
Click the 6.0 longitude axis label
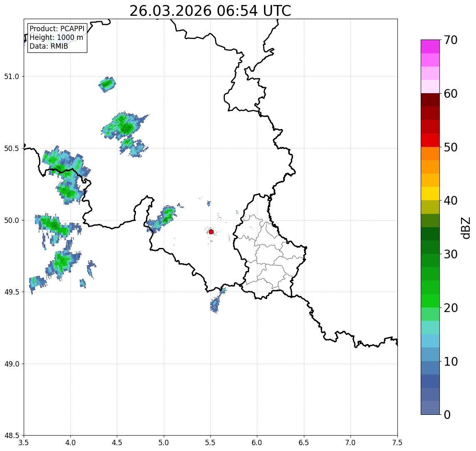[257, 442]
